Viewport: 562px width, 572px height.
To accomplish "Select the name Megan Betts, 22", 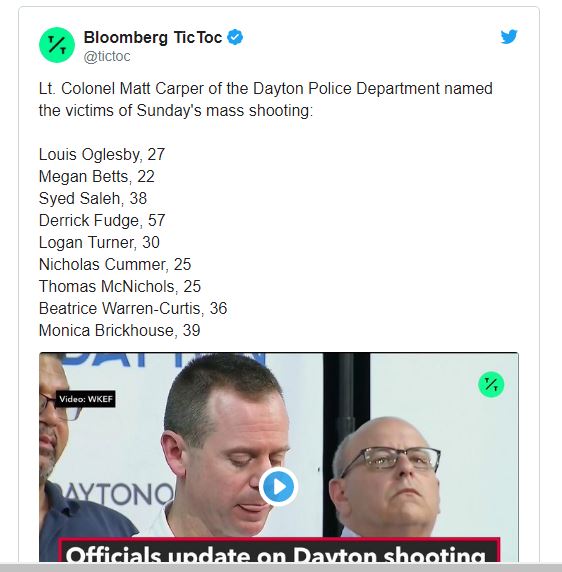I will click(97, 177).
